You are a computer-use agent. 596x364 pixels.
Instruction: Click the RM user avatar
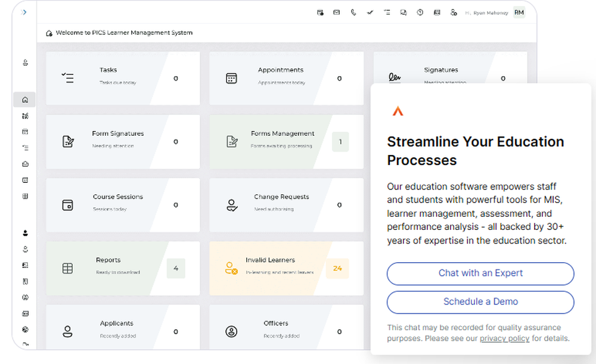click(518, 12)
